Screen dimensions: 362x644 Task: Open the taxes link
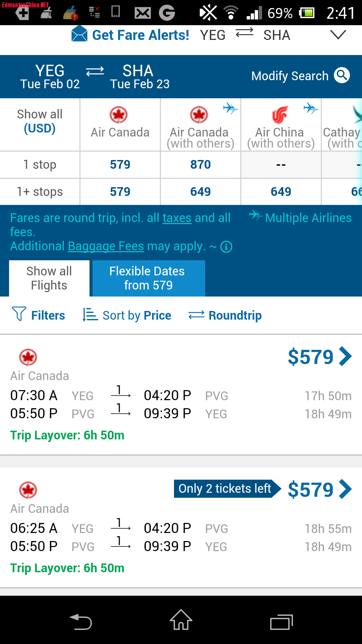point(177,218)
